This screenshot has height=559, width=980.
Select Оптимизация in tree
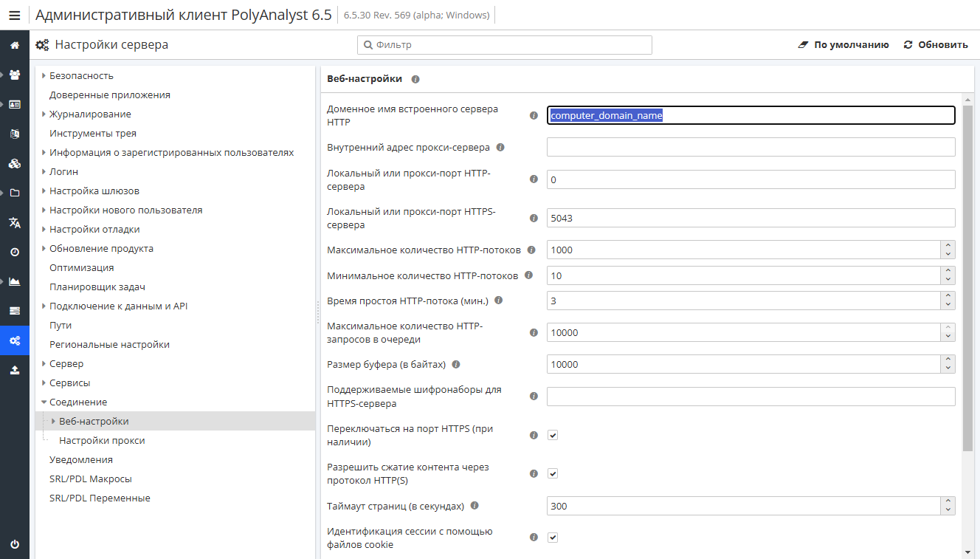(x=82, y=267)
